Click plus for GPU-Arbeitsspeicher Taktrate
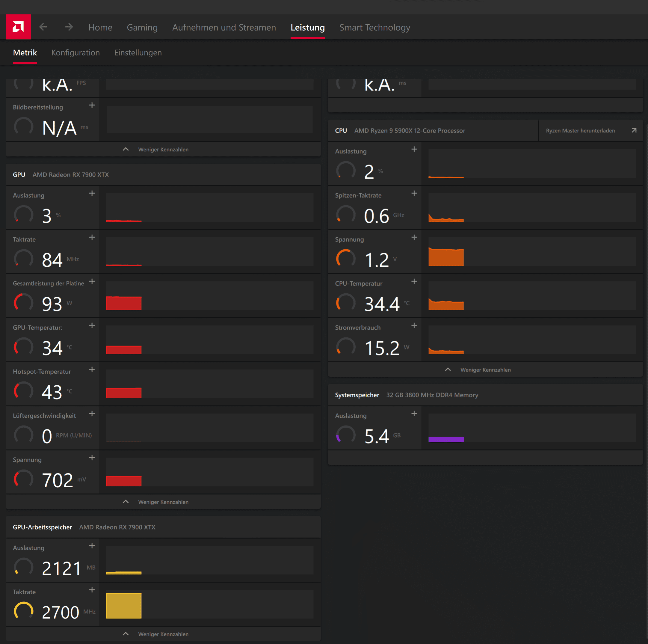The image size is (648, 644). [x=92, y=590]
